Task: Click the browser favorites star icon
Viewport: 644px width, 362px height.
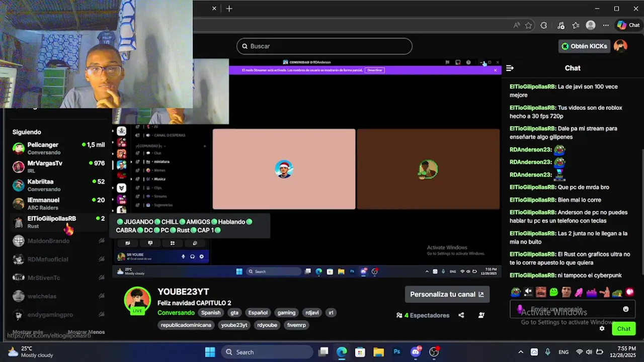Action: coord(528,25)
